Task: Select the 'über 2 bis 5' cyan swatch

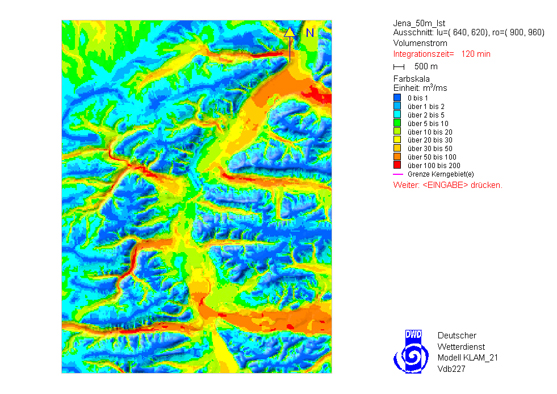Action: 397,114
